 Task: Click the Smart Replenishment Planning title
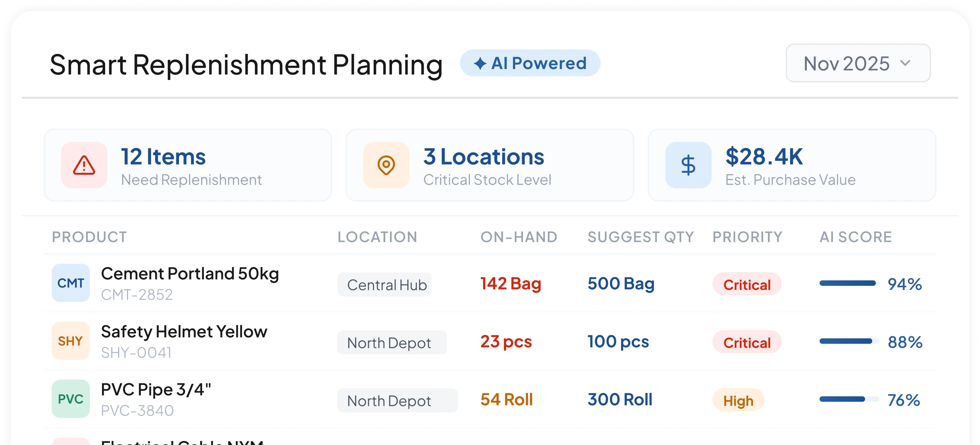pyautogui.click(x=246, y=65)
